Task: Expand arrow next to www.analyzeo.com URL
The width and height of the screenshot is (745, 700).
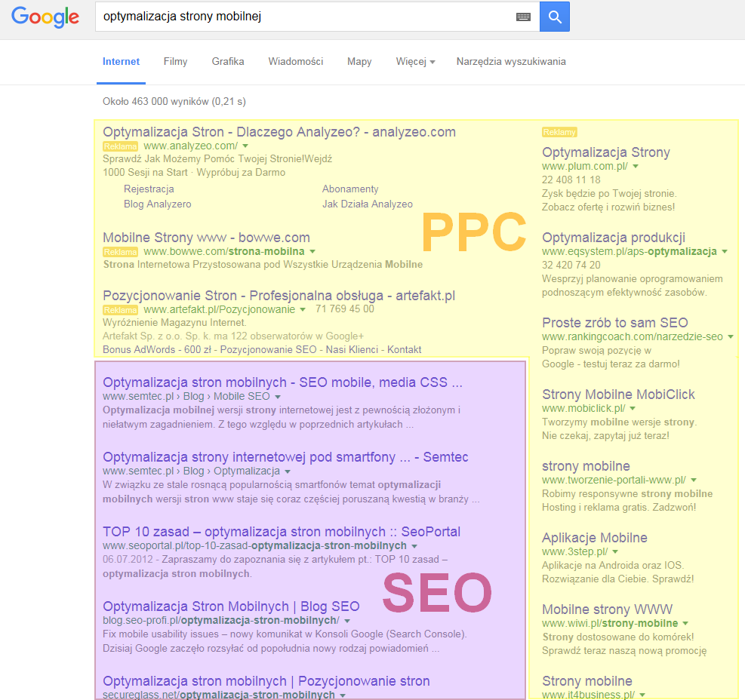Action: click(x=246, y=146)
